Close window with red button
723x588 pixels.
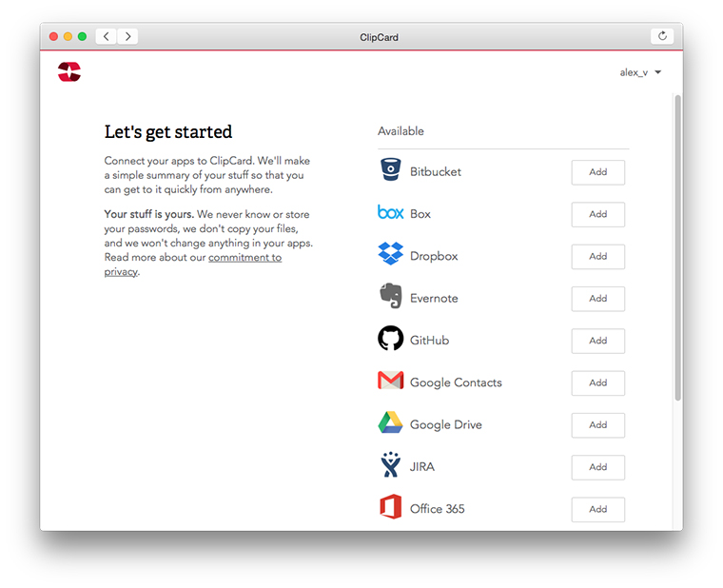coord(53,36)
